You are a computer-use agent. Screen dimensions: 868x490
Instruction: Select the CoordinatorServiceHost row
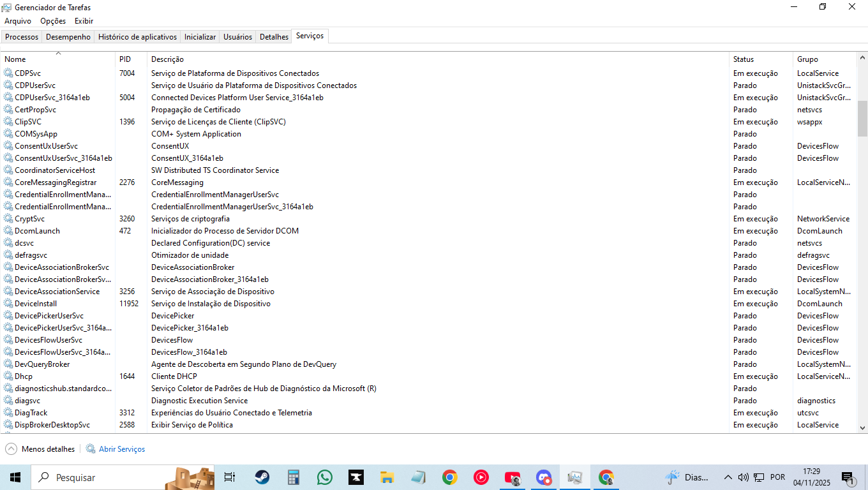(428, 170)
